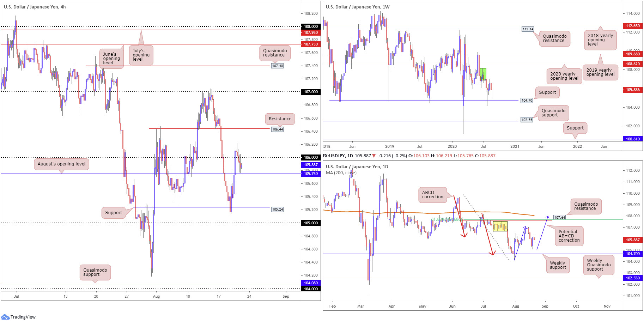Click the 104.000 price axis tag

(x=310, y=289)
